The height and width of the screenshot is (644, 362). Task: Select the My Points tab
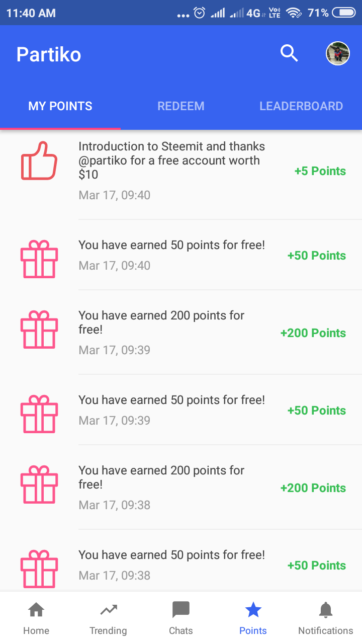pos(60,106)
